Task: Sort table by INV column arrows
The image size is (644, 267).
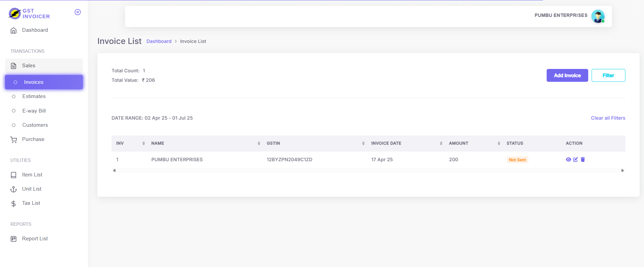Action: pyautogui.click(x=143, y=143)
